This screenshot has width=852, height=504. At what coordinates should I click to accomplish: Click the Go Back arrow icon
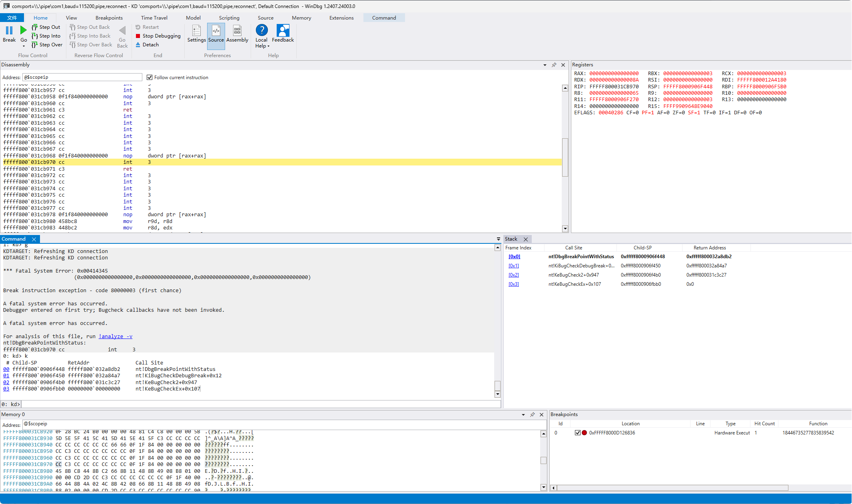[x=122, y=30]
